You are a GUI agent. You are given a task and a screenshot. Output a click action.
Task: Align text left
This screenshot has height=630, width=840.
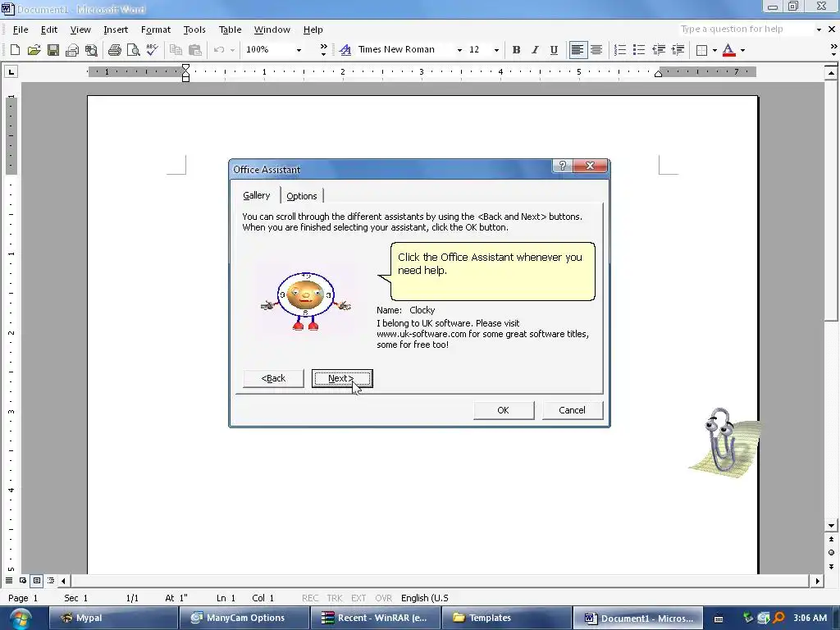pyautogui.click(x=577, y=50)
